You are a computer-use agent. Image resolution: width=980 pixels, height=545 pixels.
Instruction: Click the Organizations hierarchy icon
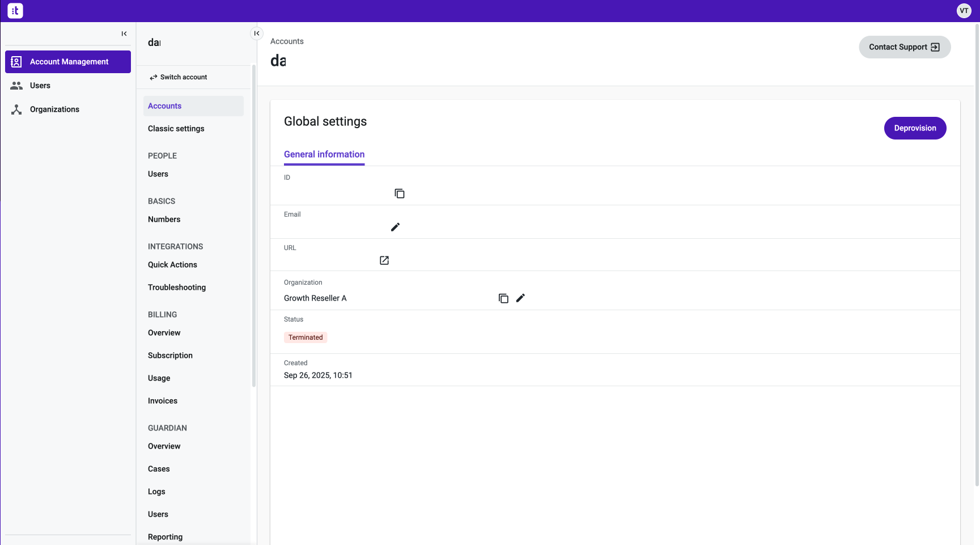click(16, 109)
